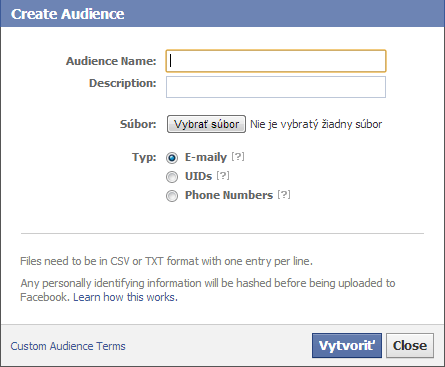This screenshot has height=367, width=445.
Task: Show help tooltip next to UIDs
Action: pos(223,175)
